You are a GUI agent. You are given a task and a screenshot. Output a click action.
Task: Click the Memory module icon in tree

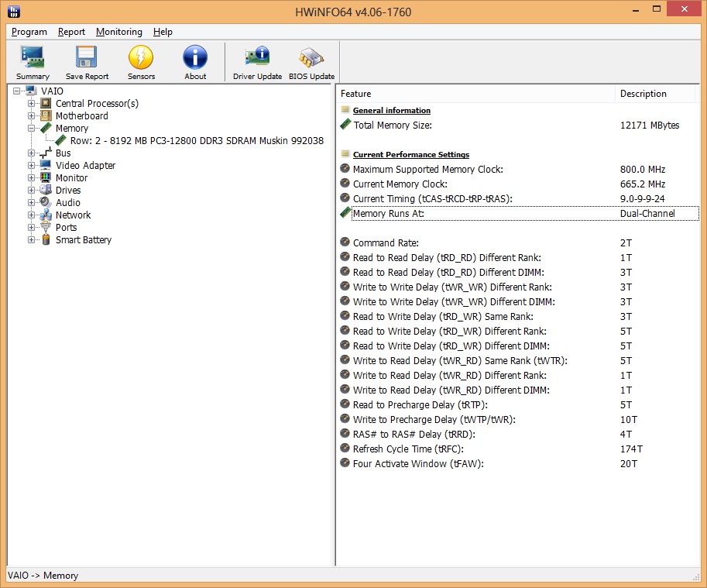(46, 128)
